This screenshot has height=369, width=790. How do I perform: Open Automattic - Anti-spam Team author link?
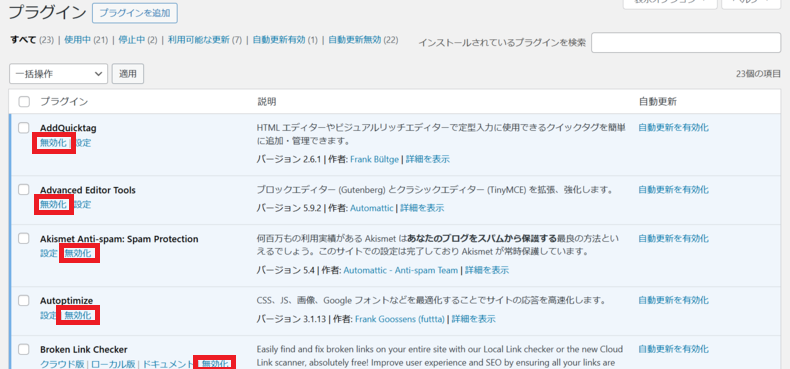point(401,270)
